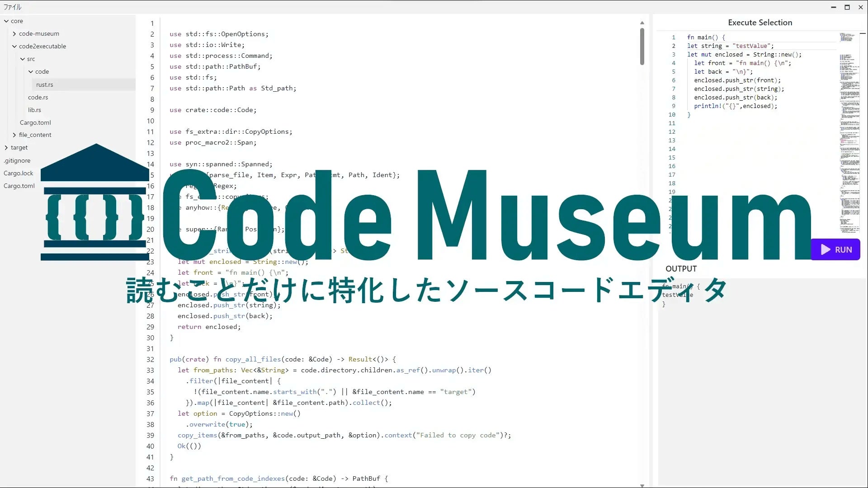Click the RUN play button
The height and width of the screenshot is (488, 868).
[835, 249]
